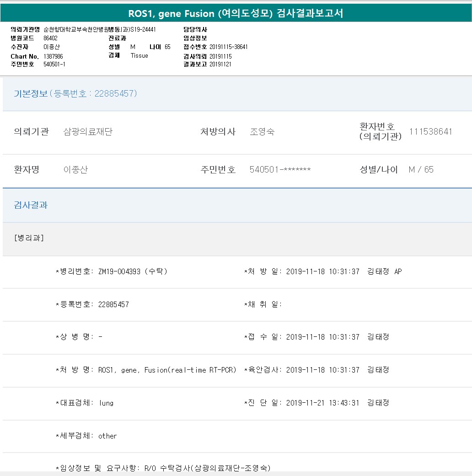Click 대표검체 value lung
472x476 pixels.
click(106, 403)
